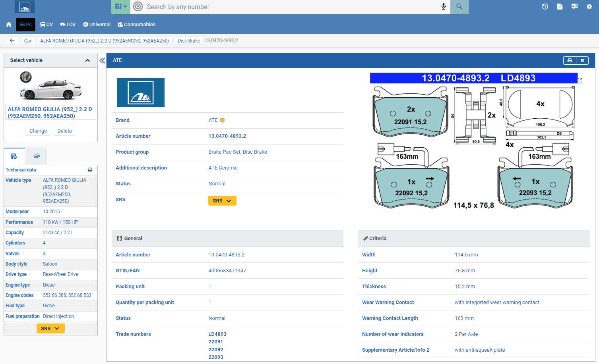Switch to the CV vehicle category

[47, 25]
